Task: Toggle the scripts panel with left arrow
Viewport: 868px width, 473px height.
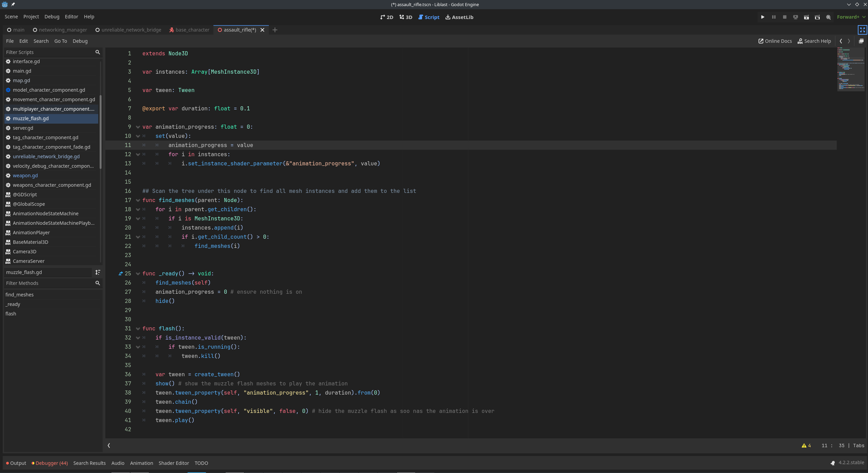Action: [109, 445]
